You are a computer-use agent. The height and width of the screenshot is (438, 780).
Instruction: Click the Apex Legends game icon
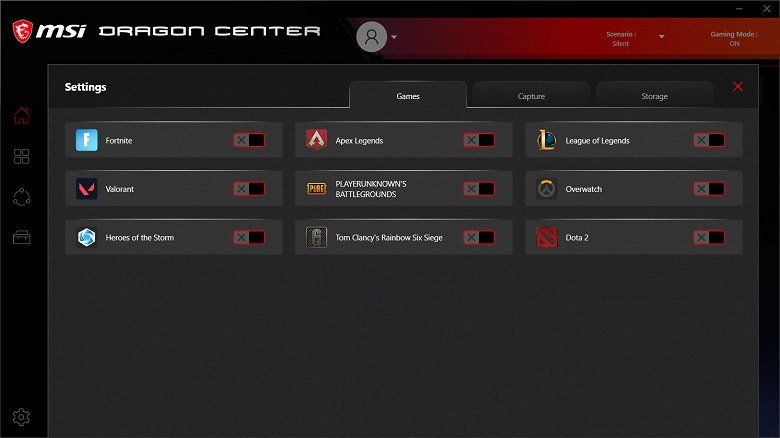(316, 140)
